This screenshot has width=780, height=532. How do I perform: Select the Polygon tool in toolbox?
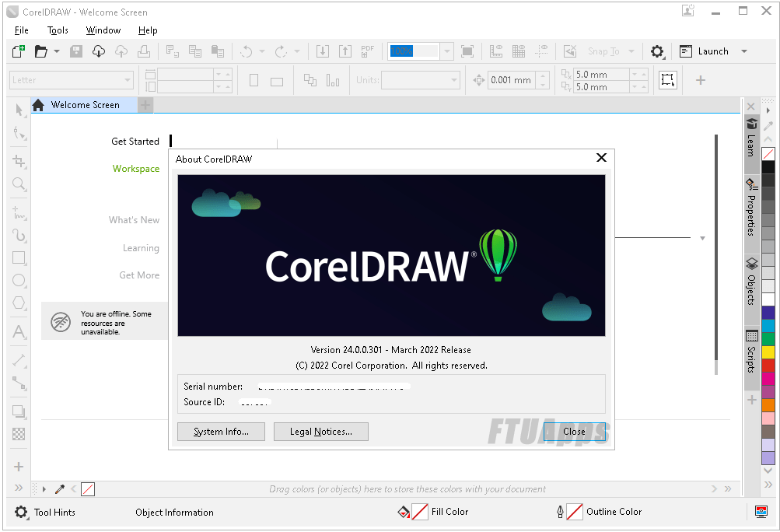[x=19, y=303]
